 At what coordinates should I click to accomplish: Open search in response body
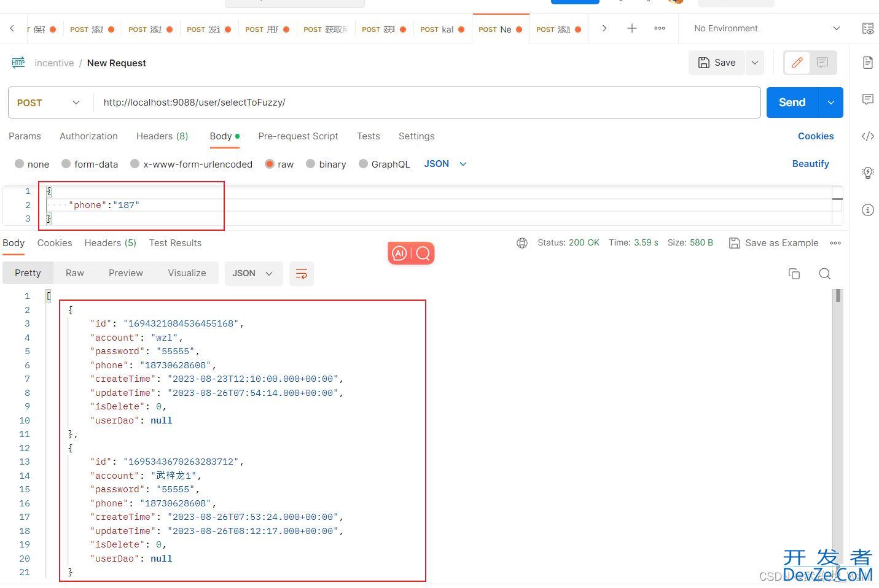[824, 274]
